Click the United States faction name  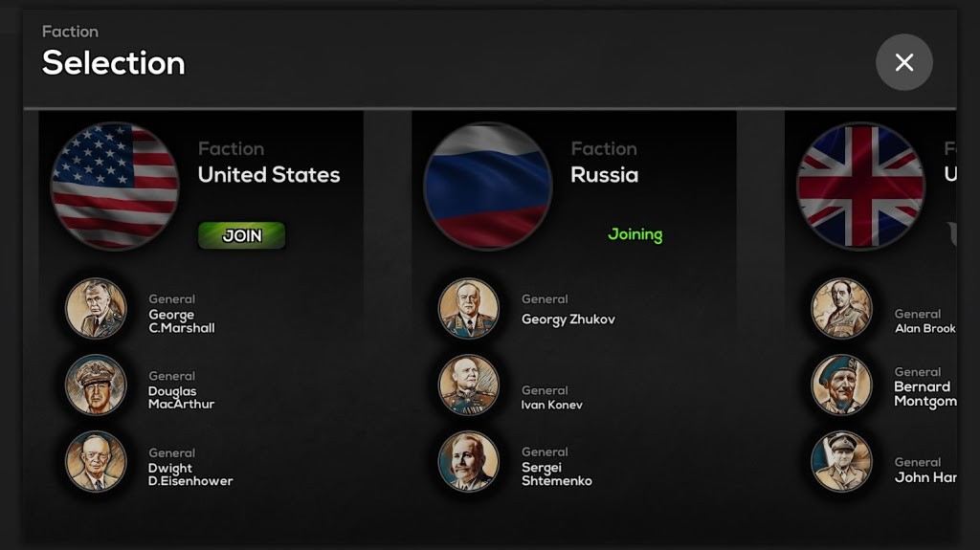click(x=268, y=175)
